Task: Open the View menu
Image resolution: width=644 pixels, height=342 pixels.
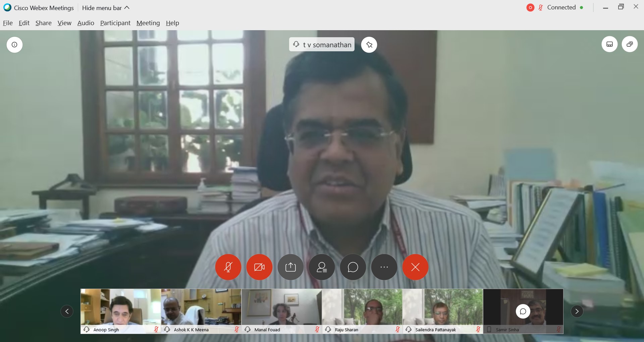Action: pos(64,23)
